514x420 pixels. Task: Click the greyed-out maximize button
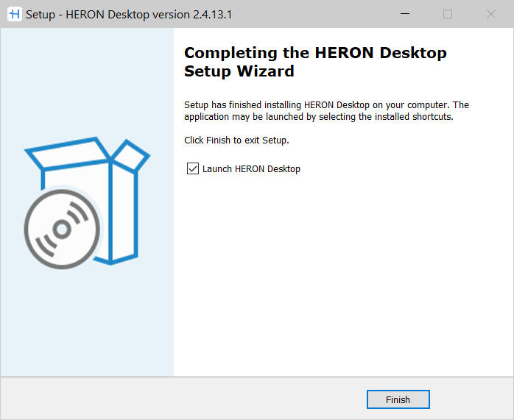448,14
